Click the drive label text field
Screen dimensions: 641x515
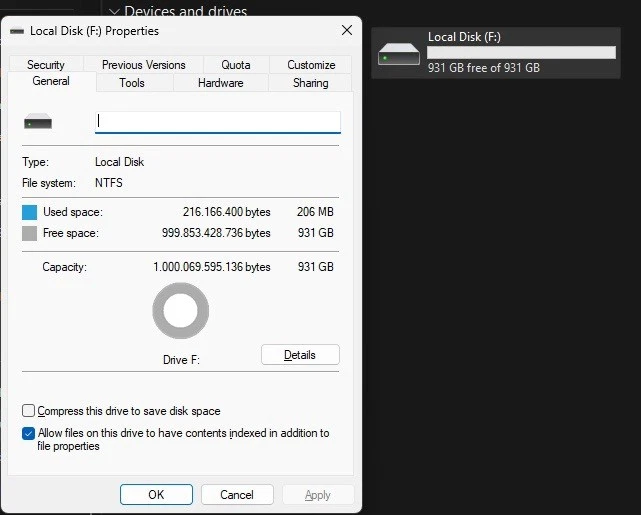[218, 122]
